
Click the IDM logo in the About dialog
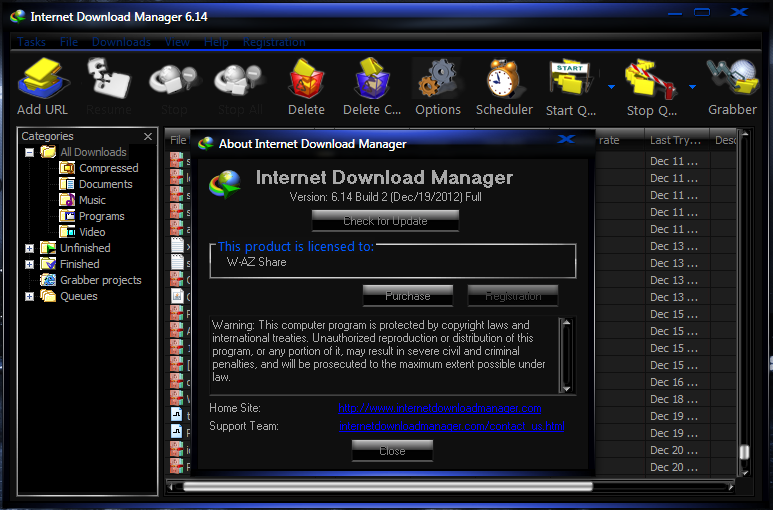(x=225, y=184)
